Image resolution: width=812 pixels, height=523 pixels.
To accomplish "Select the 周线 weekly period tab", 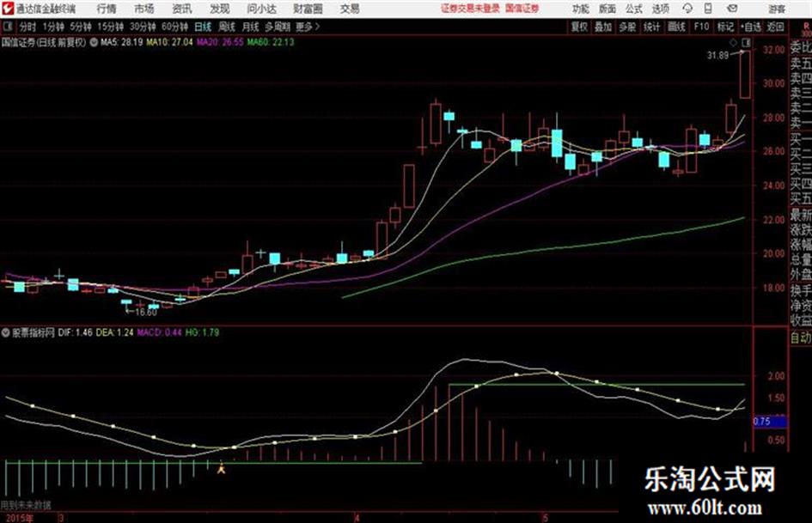I will click(x=227, y=27).
